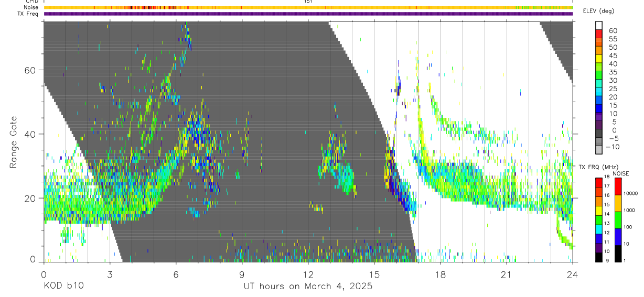Click the 40 tick label on Range Gate axis
This screenshot has width=644, height=297.
(x=30, y=134)
